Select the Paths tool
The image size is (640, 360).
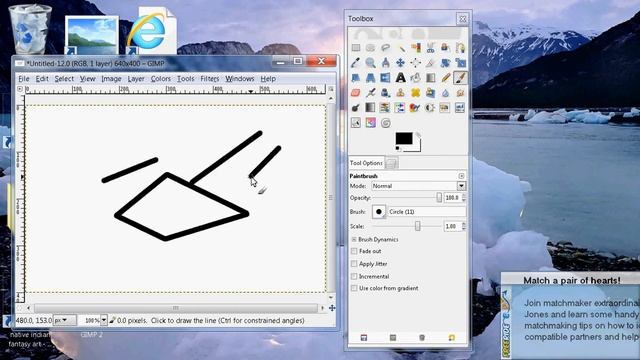[x=460, y=48]
